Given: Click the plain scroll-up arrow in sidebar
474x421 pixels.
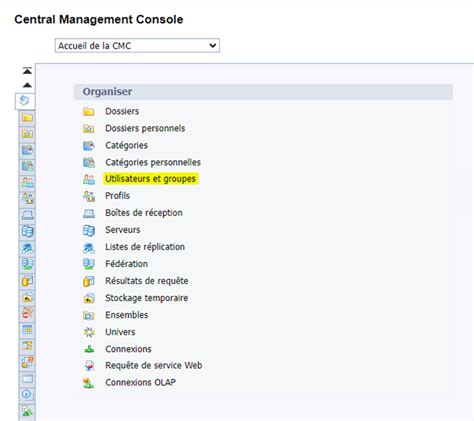Looking at the screenshot, I should 27,85.
